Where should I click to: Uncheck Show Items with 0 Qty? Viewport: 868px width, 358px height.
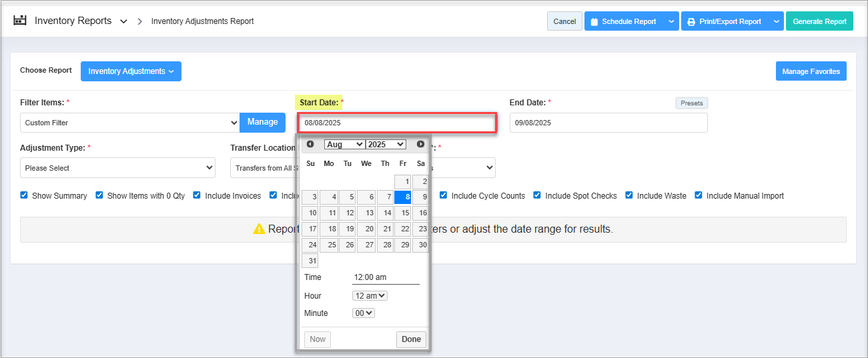click(99, 195)
